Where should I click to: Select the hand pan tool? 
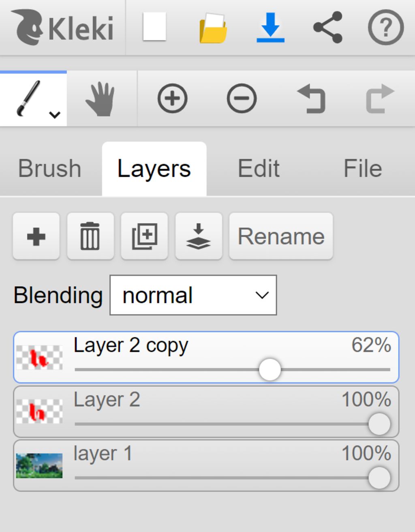[x=101, y=99]
